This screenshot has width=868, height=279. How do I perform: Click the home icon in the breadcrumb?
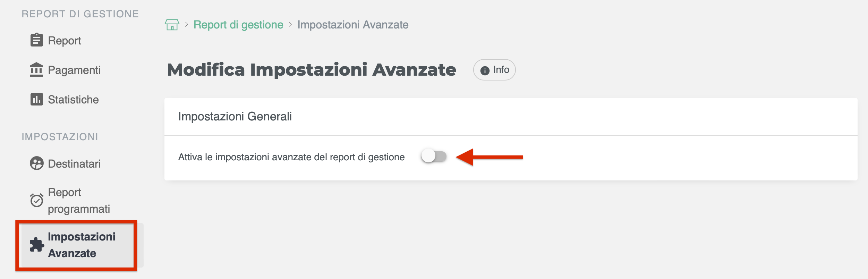pyautogui.click(x=172, y=25)
